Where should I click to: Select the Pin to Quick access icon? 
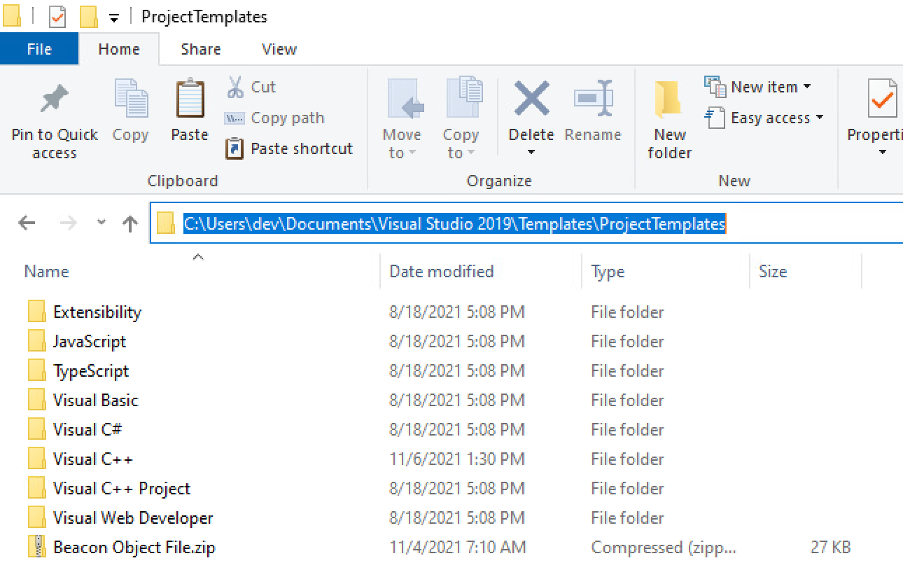pyautogui.click(x=55, y=115)
